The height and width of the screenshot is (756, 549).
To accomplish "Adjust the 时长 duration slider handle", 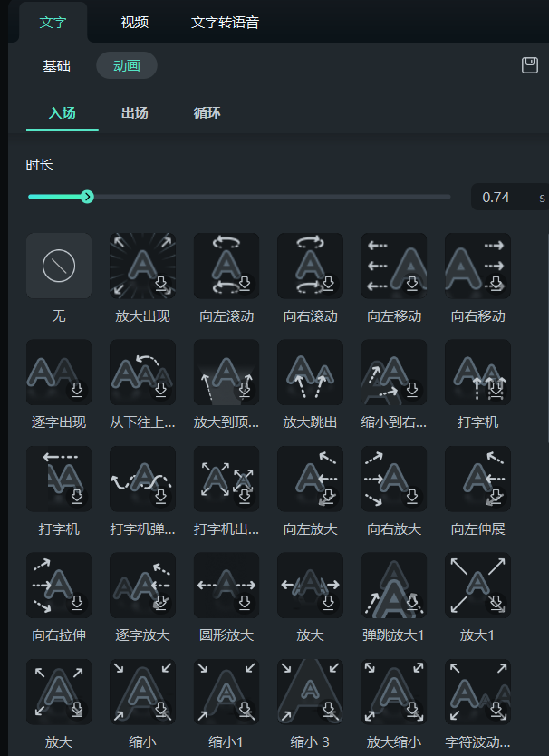I will (x=88, y=196).
